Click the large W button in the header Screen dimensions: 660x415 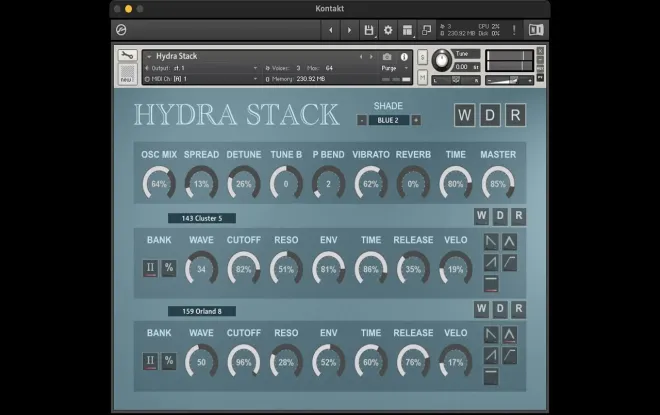tap(465, 115)
